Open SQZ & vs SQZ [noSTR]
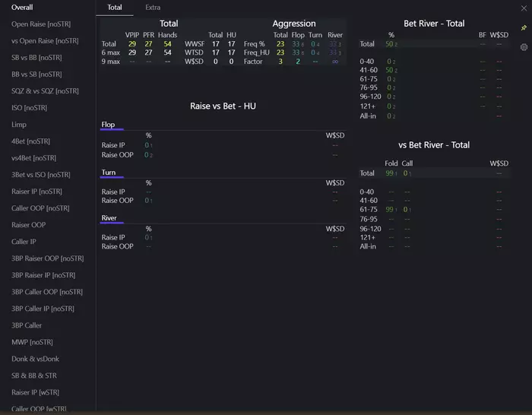The height and width of the screenshot is (415, 532). point(45,91)
